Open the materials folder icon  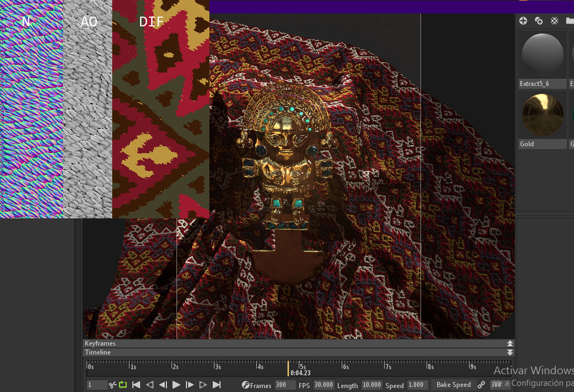570,21
